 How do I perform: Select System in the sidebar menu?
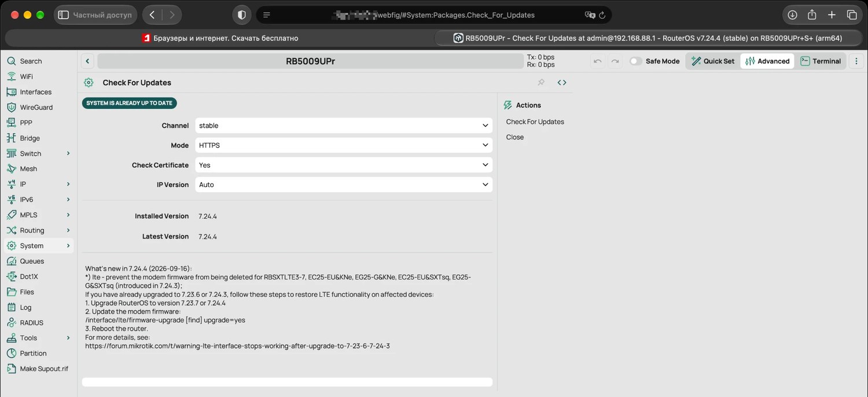point(39,246)
